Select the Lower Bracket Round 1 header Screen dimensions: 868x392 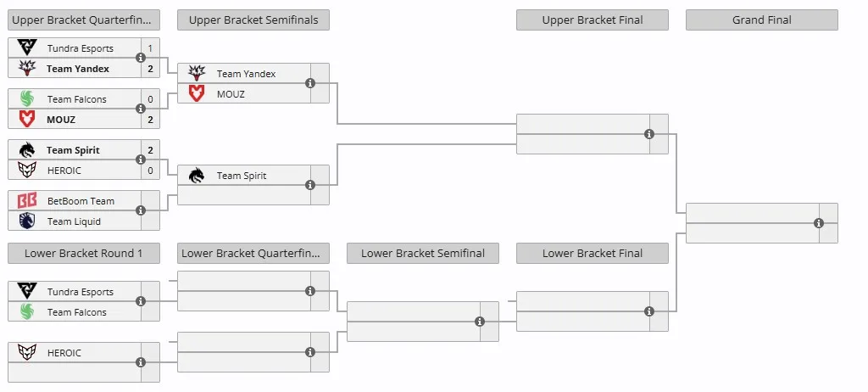[x=84, y=254]
